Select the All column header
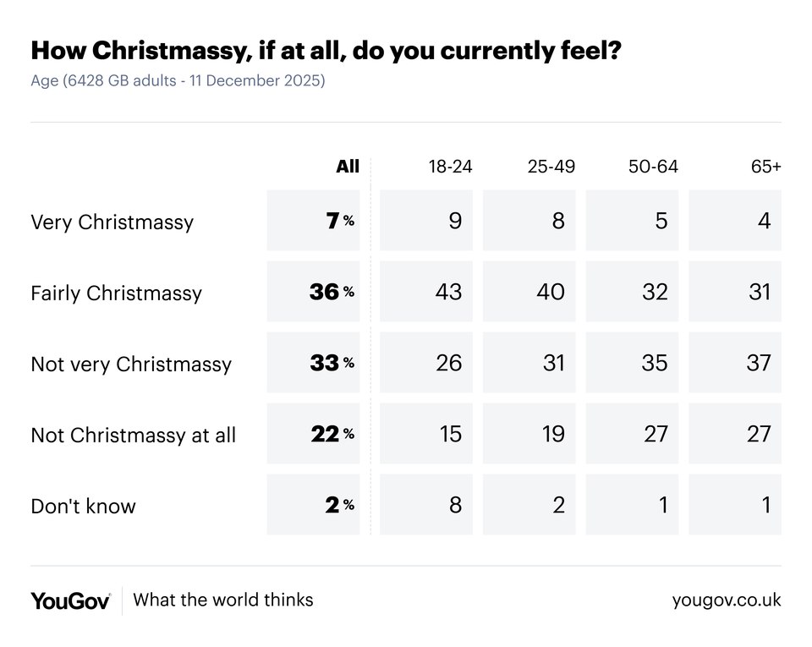Viewport: 812px width, 647px height. [x=348, y=167]
